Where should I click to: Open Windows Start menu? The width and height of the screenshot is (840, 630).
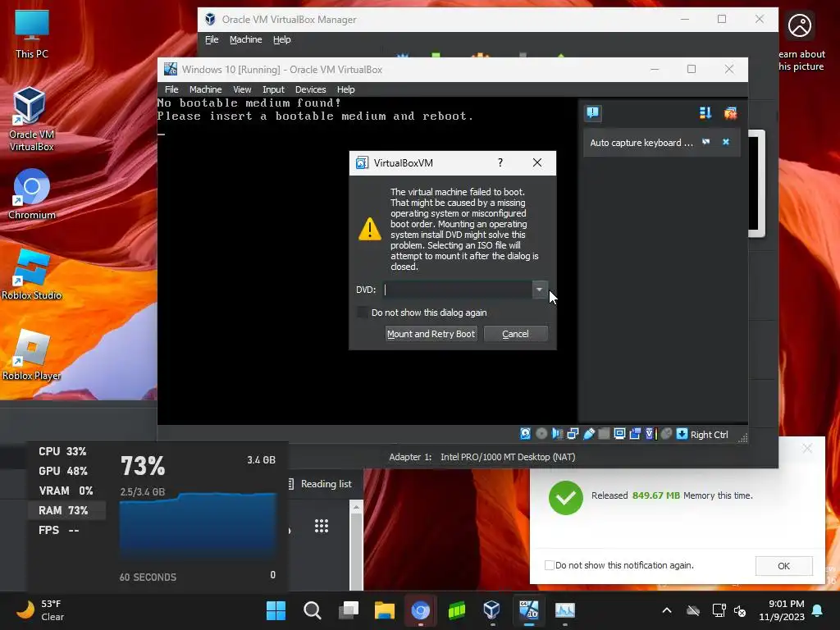(x=276, y=610)
